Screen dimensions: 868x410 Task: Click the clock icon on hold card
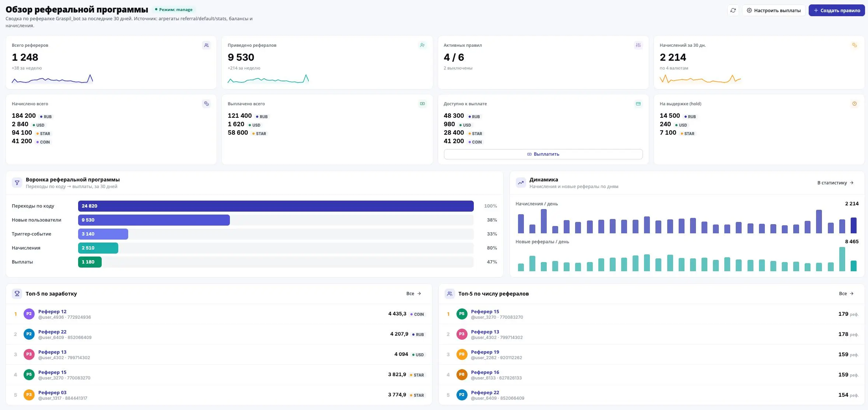click(854, 104)
